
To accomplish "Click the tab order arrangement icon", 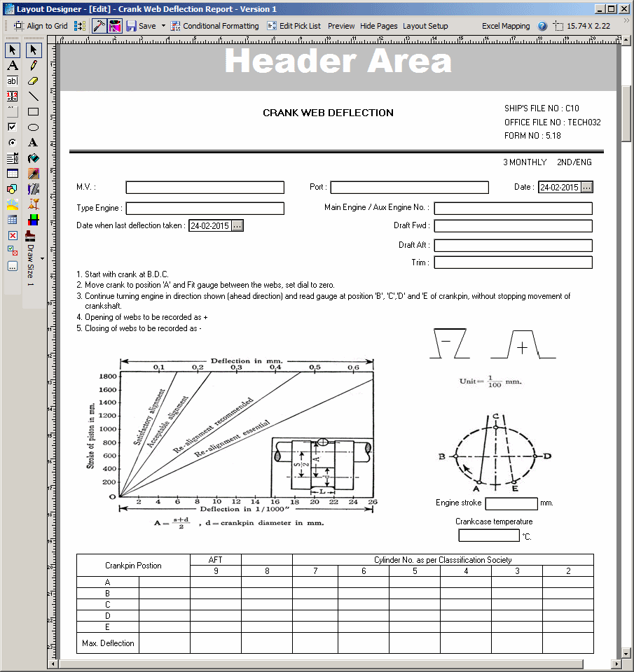I will point(80,26).
